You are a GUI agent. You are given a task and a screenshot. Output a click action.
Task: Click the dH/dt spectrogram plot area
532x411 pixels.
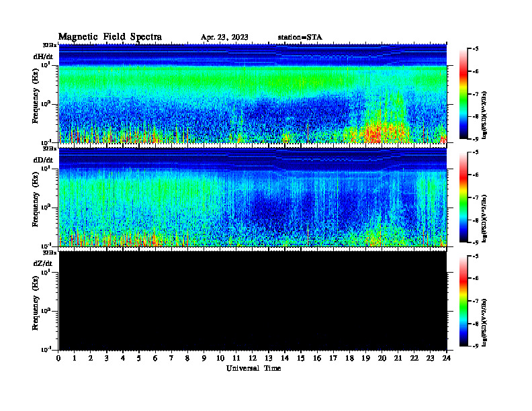253,93
